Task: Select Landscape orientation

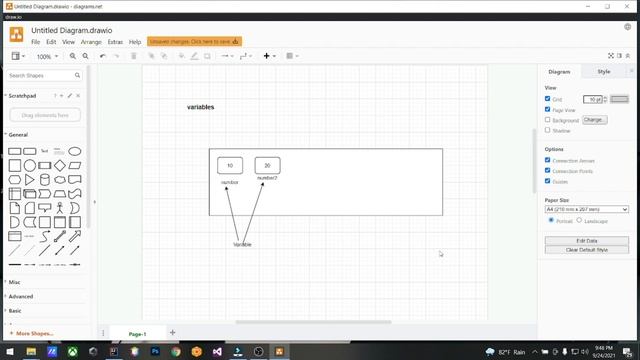Action: click(x=579, y=220)
